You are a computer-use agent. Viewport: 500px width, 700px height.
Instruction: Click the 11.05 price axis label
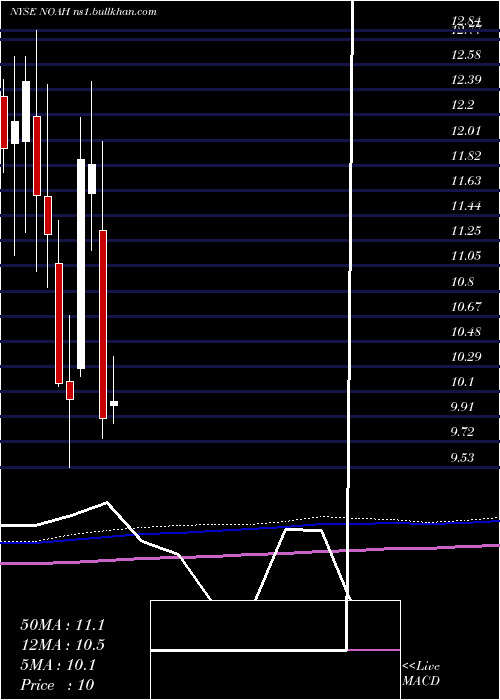(x=466, y=256)
